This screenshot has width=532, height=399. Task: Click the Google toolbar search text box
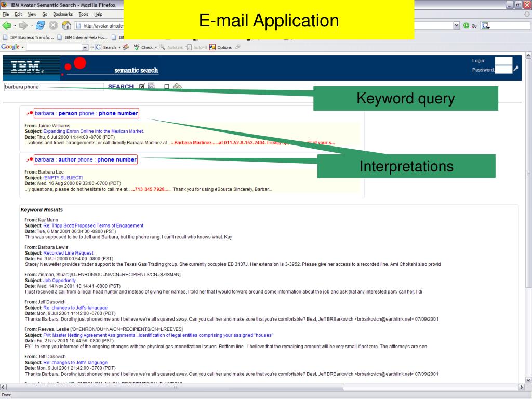[x=54, y=47]
